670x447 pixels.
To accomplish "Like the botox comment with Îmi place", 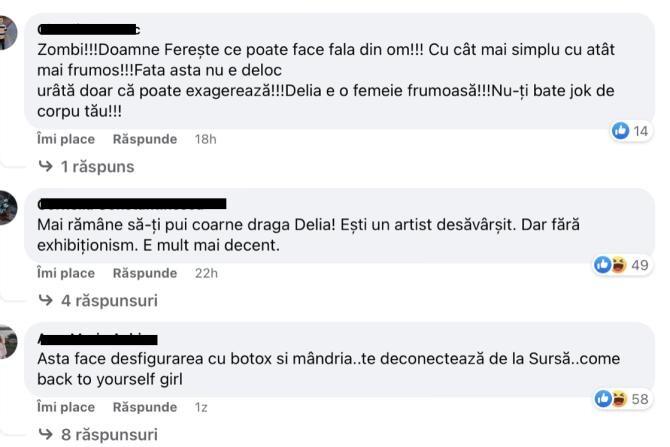I will tap(66, 407).
